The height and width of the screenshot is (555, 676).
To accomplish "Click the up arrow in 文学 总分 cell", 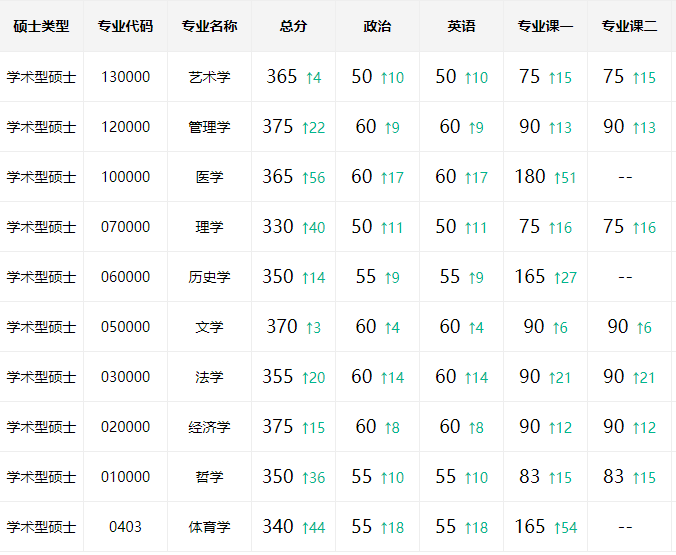I will pos(309,328).
